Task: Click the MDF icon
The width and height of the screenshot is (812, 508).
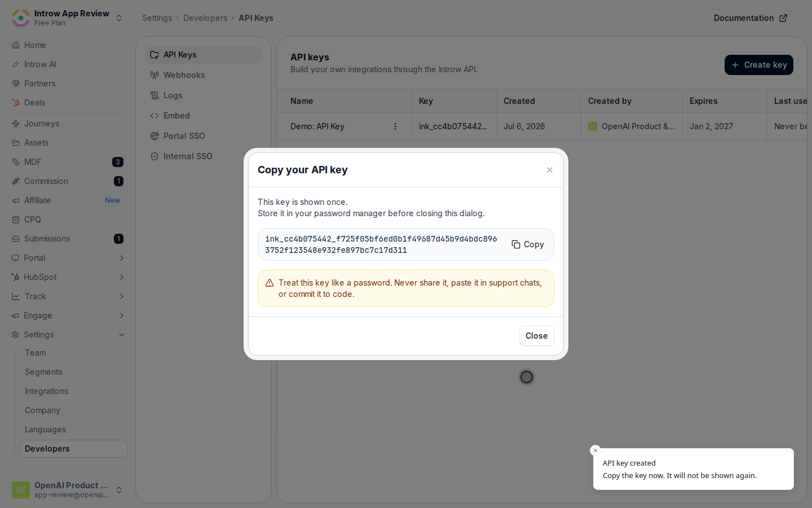Action: (16, 162)
